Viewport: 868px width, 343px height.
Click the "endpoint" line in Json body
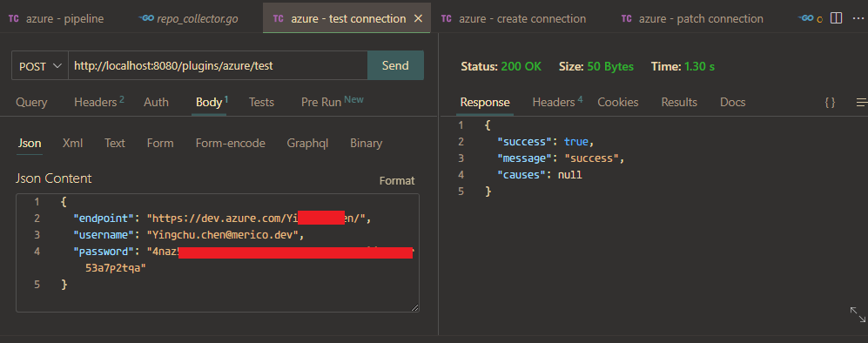(221, 219)
